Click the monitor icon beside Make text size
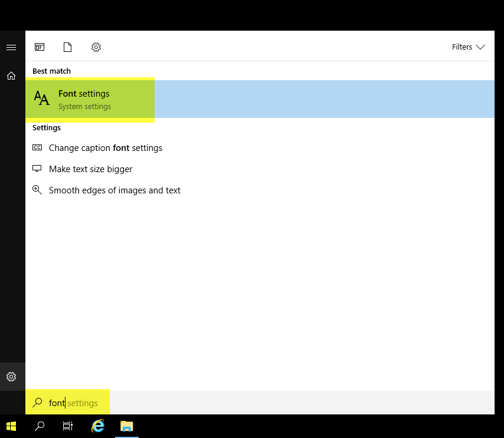Viewport: 504px width, 438px height. tap(37, 168)
